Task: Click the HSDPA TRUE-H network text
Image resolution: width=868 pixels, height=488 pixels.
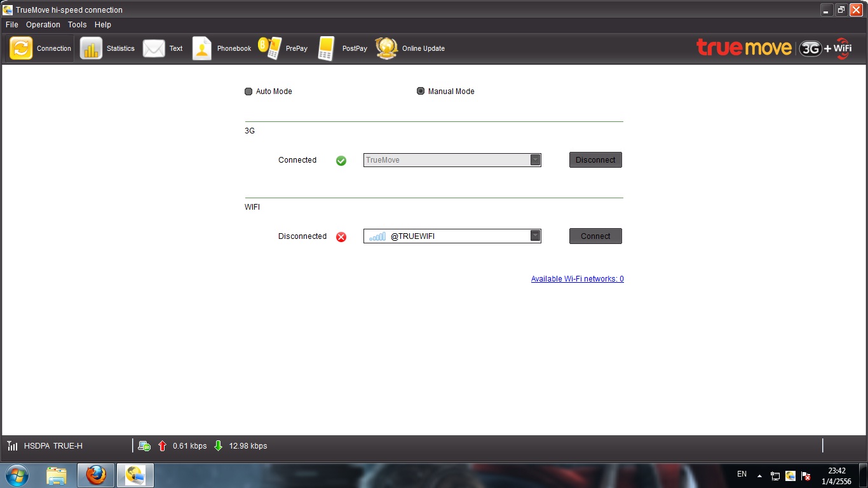Action: [53, 446]
